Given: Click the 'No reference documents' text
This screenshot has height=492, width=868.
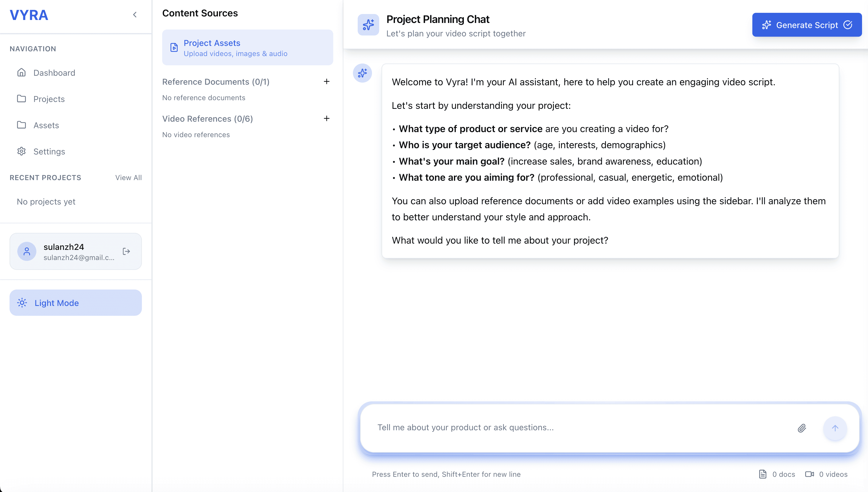Looking at the screenshot, I should pyautogui.click(x=204, y=98).
